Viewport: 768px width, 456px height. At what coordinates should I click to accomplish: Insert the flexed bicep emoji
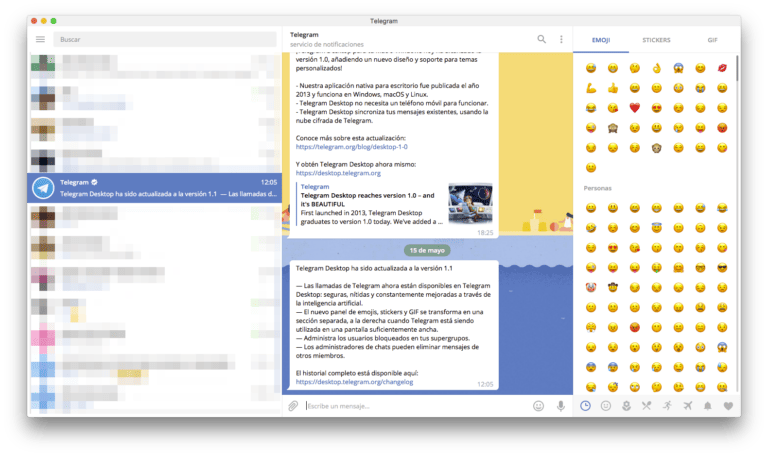(591, 88)
